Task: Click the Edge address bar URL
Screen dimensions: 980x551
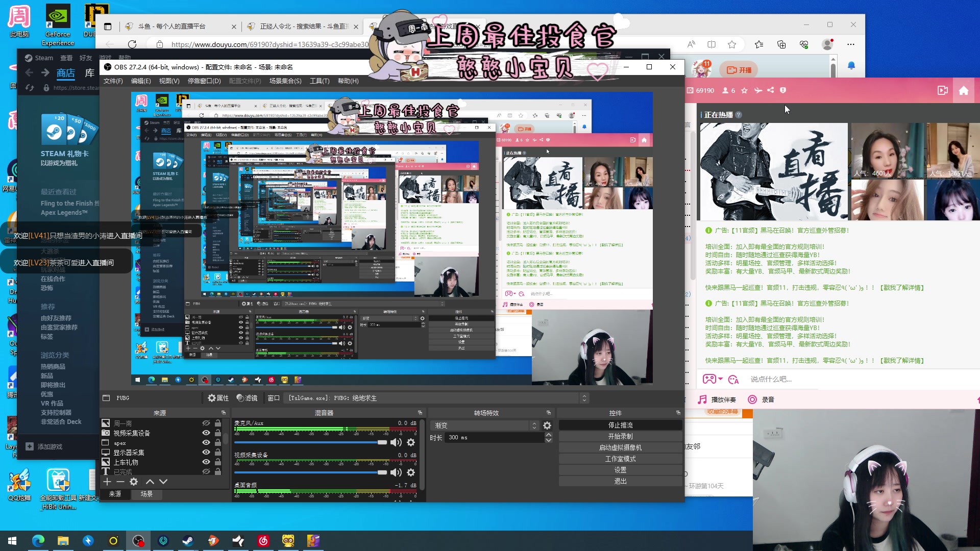Action: coord(269,44)
